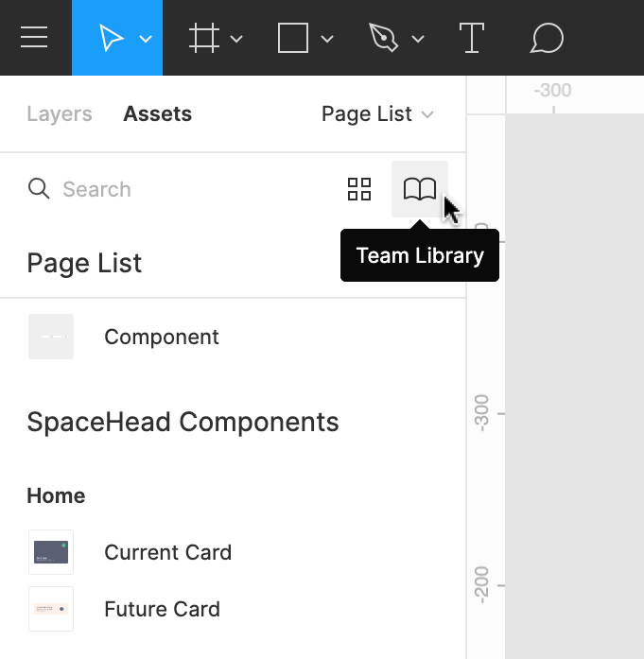Open the Page List dropdown
Image resolution: width=644 pixels, height=659 pixels.
(377, 114)
